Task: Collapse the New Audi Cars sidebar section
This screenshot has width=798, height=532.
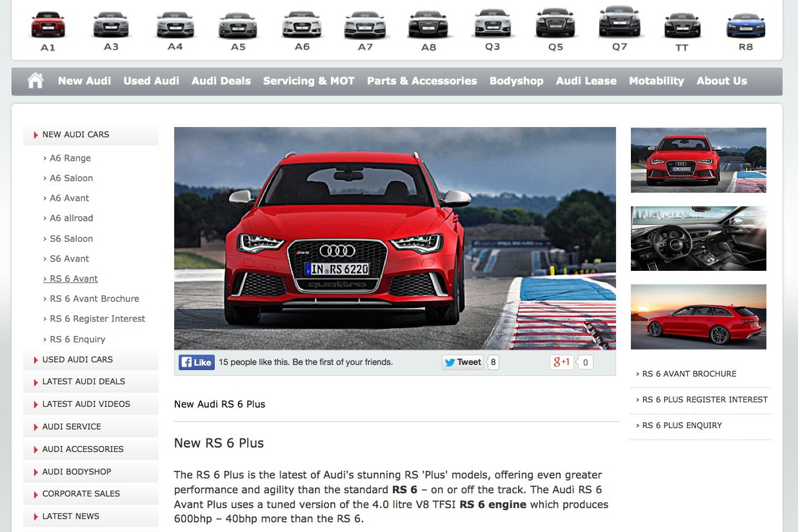Action: point(90,135)
